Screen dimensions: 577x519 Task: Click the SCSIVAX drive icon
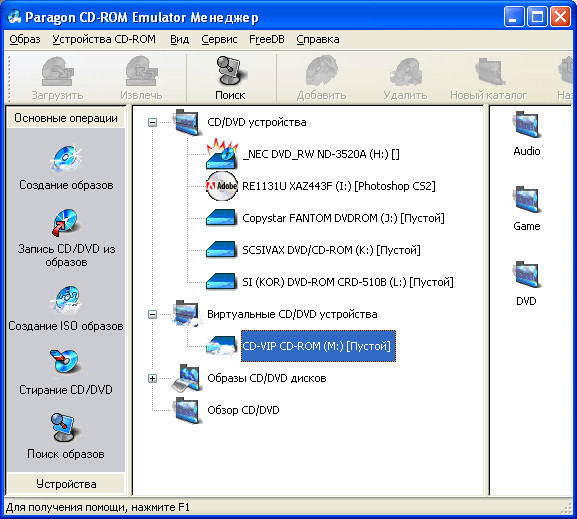pyautogui.click(x=221, y=250)
